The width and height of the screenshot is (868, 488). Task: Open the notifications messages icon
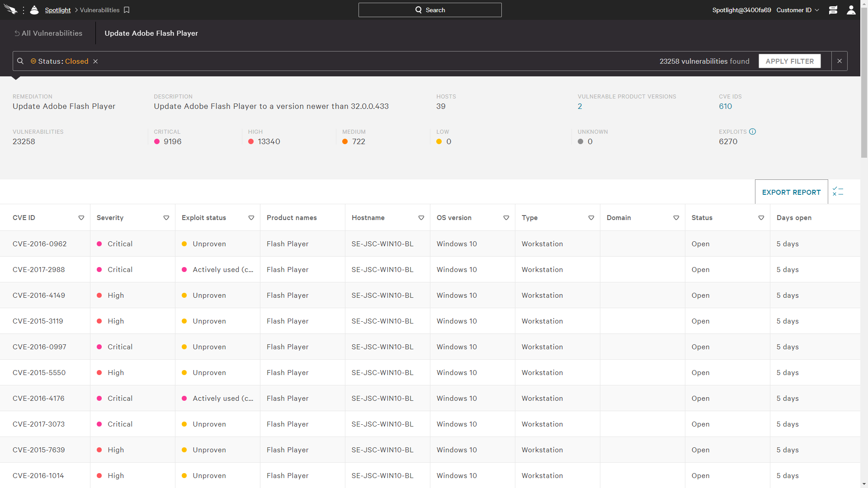(x=833, y=10)
